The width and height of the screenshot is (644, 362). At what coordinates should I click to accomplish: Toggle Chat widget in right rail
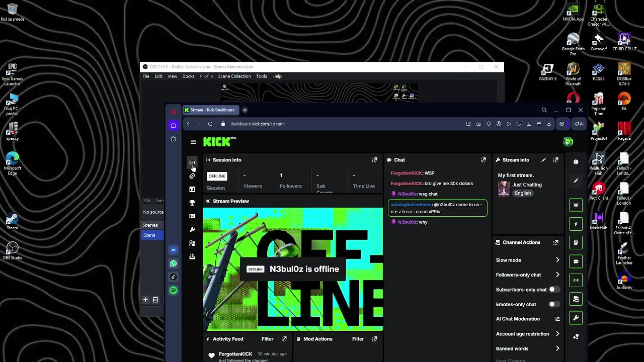click(576, 261)
